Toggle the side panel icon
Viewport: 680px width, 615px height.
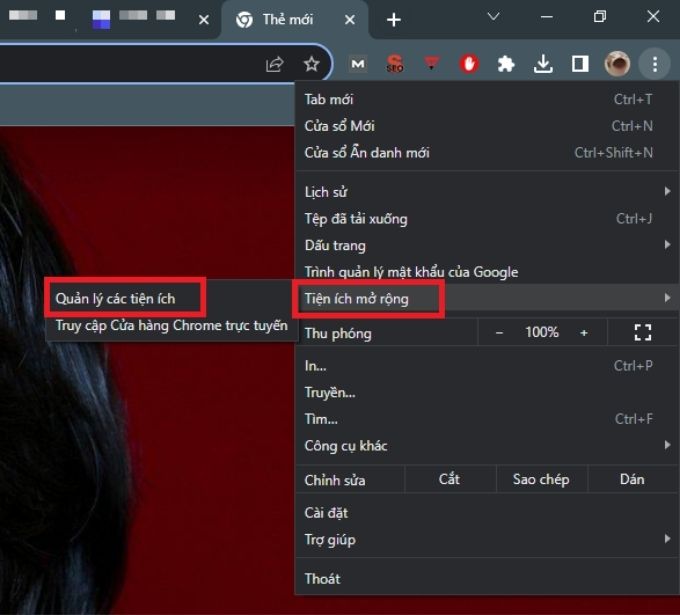[x=580, y=64]
